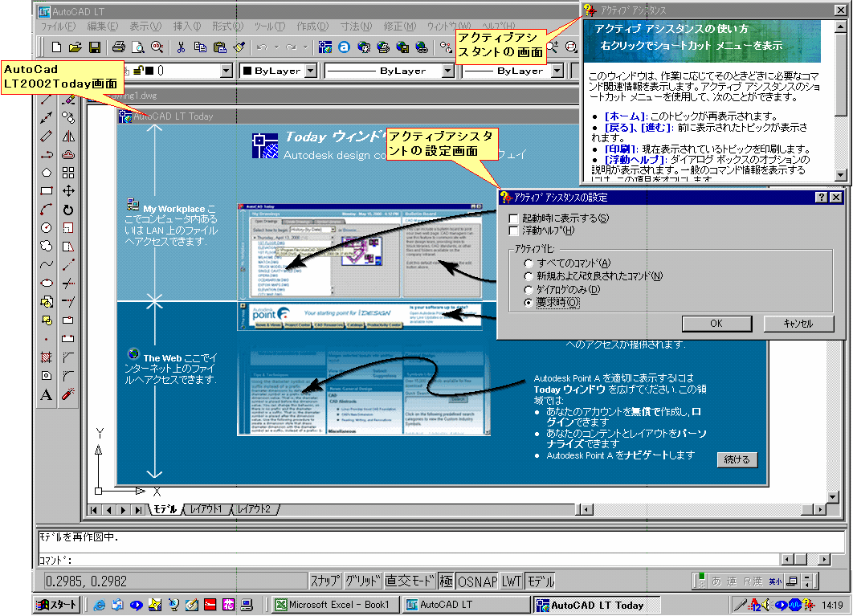Open the 表示(V) menu
This screenshot has width=853, height=616.
point(146,27)
